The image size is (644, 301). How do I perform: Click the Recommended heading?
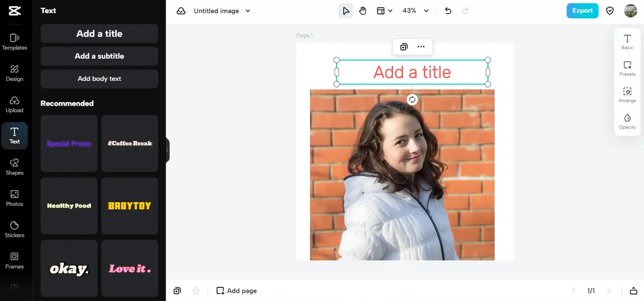pyautogui.click(x=67, y=103)
